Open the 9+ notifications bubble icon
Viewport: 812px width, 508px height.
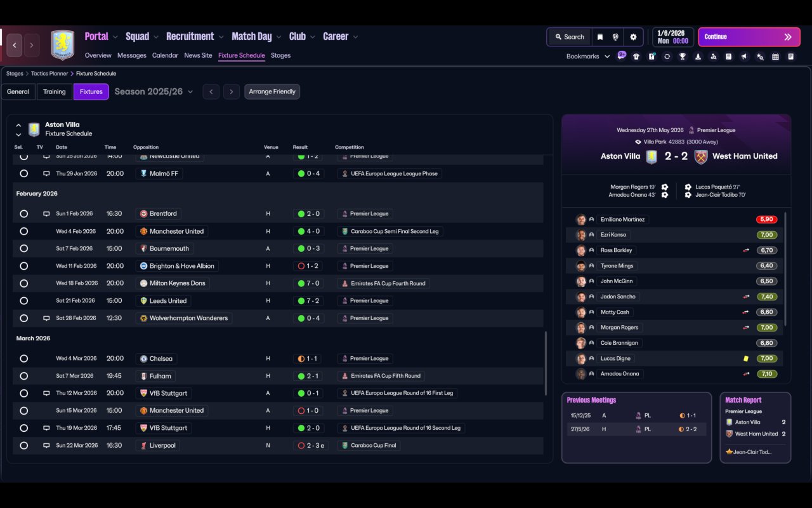click(x=622, y=55)
